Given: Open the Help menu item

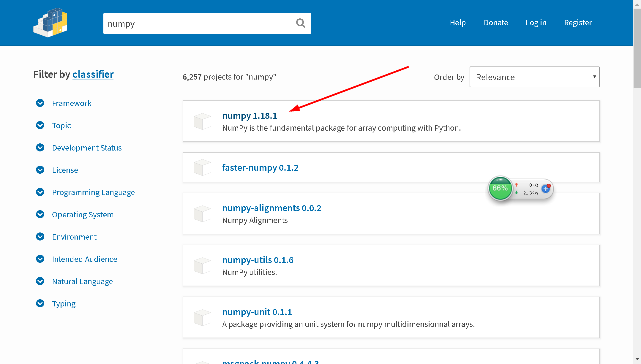Looking at the screenshot, I should tap(457, 23).
